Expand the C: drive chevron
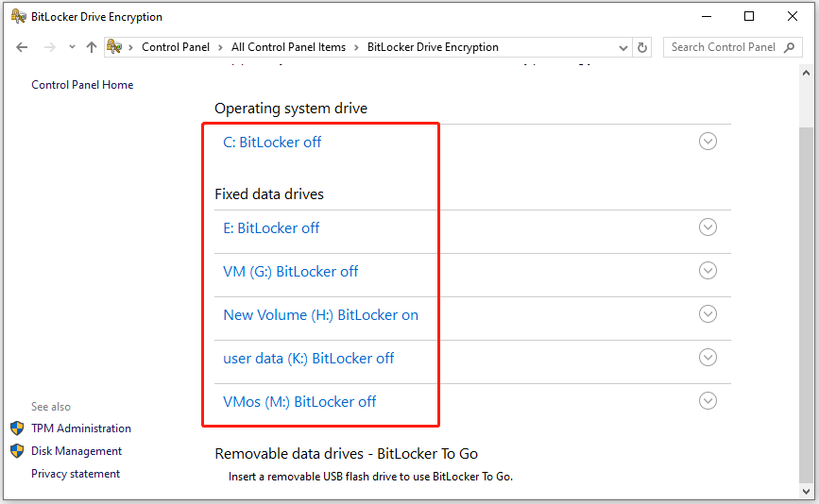819x504 pixels. coord(708,142)
